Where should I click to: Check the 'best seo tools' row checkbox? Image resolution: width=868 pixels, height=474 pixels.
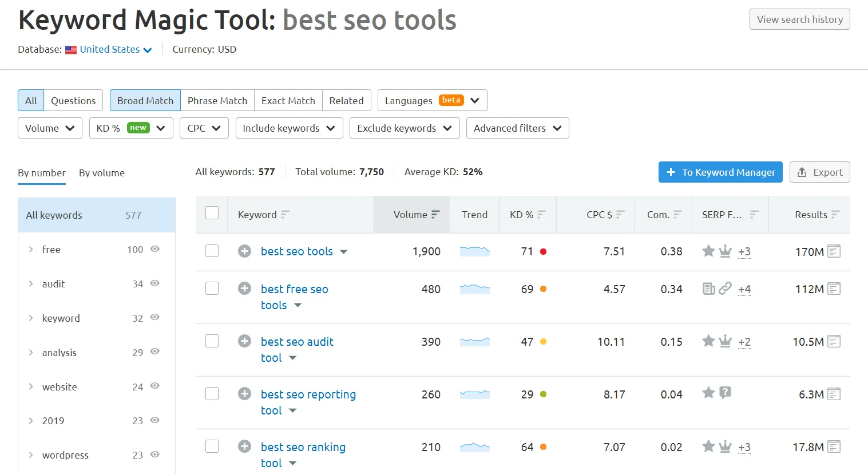tap(212, 251)
